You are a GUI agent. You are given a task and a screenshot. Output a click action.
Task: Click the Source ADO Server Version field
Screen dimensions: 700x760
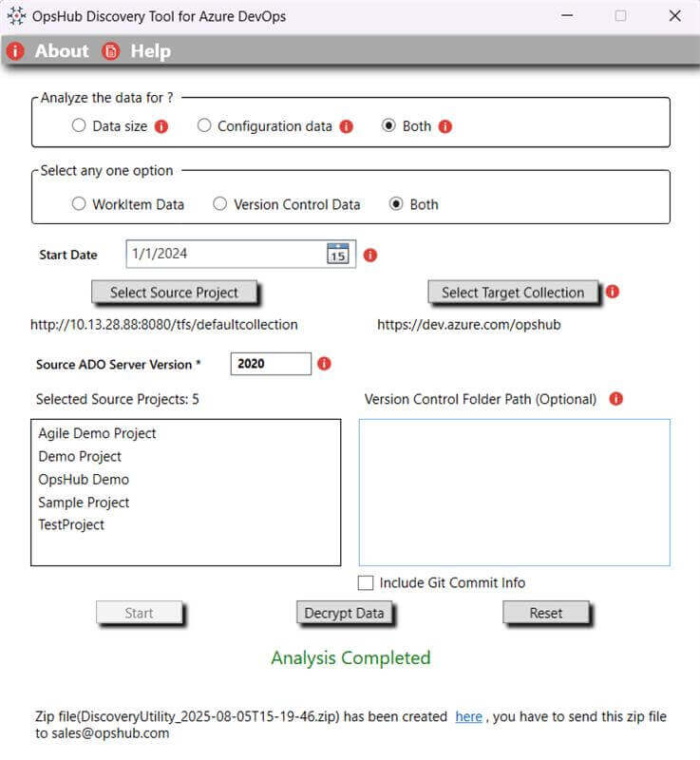point(271,364)
